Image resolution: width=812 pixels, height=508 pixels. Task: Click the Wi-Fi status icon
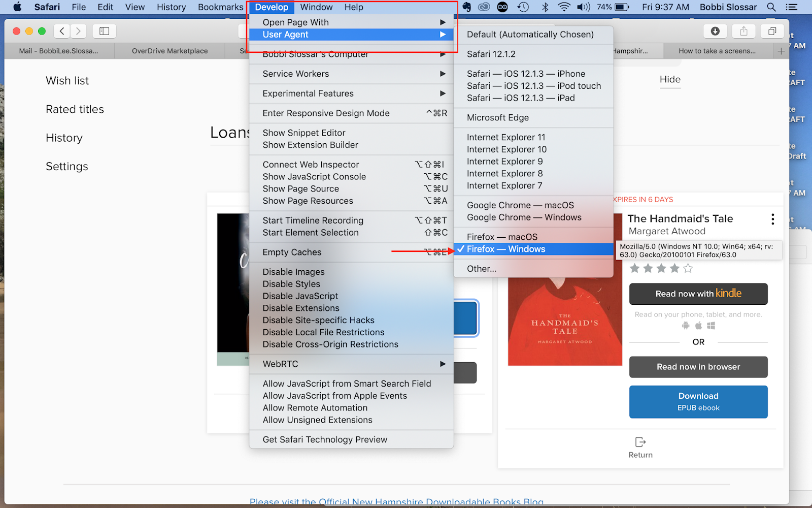coord(564,7)
